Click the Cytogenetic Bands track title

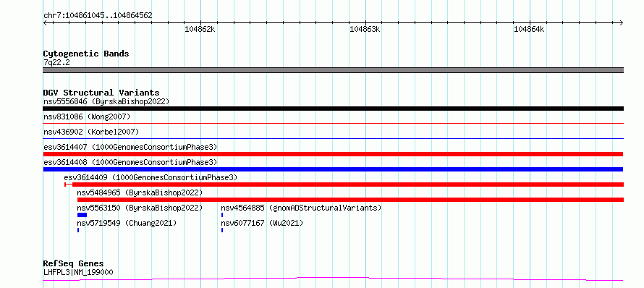[x=86, y=54]
